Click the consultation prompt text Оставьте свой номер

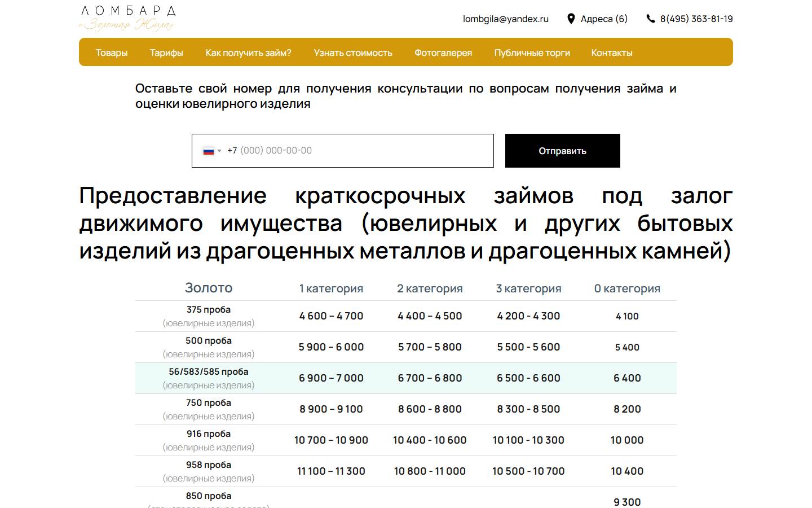click(x=406, y=96)
